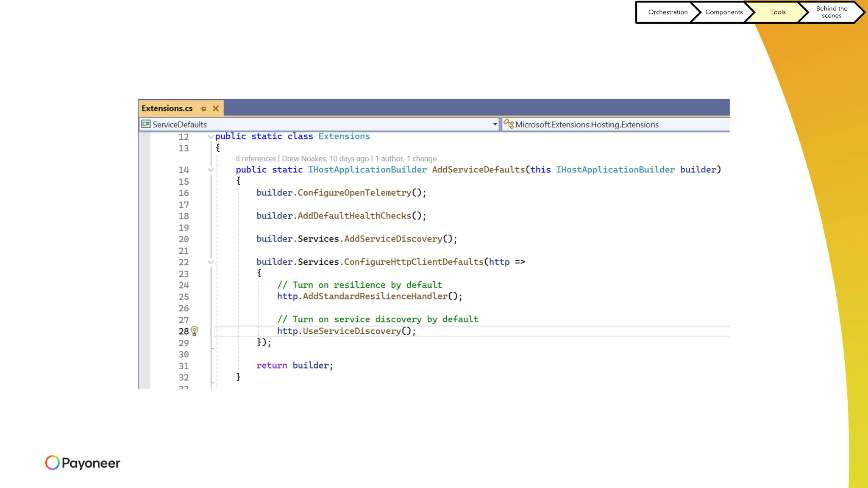The height and width of the screenshot is (488, 868).
Task: Collapse the Extensions class at line 12
Action: click(x=210, y=136)
